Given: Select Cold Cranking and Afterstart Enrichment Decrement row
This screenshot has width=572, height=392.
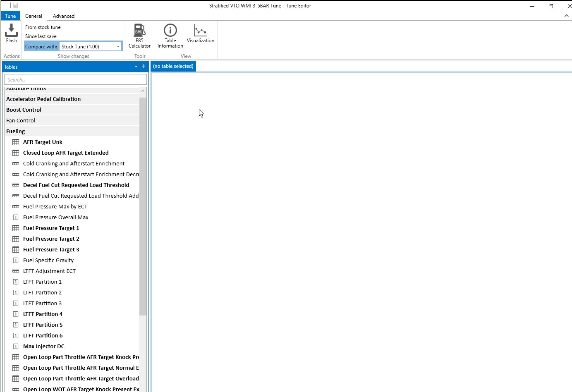Looking at the screenshot, I should [x=81, y=174].
